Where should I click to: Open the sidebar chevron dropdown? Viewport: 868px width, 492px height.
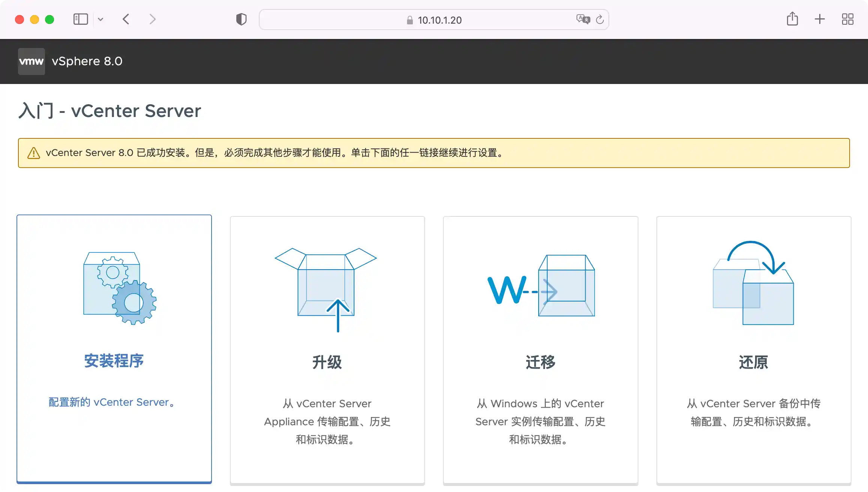(100, 19)
